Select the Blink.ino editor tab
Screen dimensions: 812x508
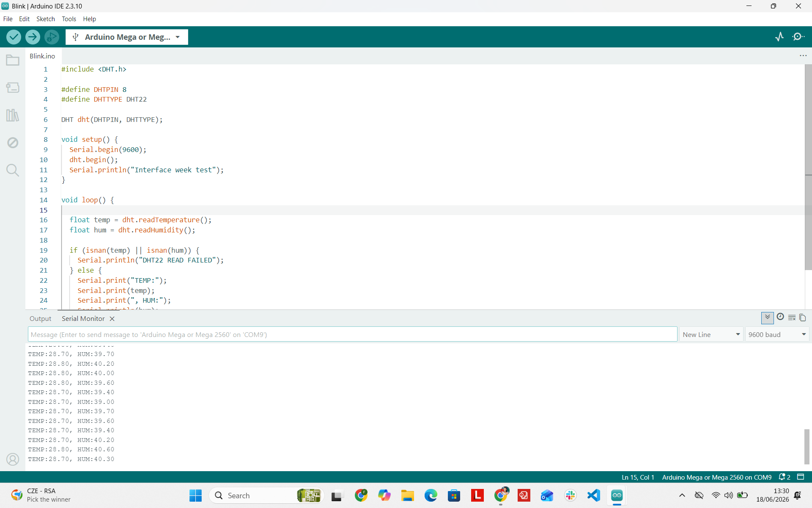tap(42, 56)
